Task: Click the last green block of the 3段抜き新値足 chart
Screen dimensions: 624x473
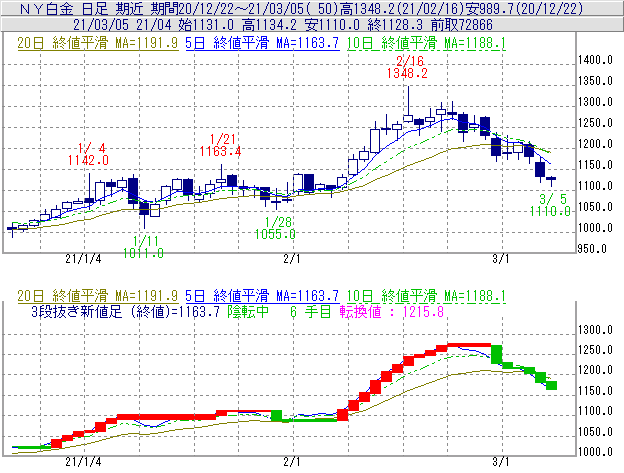Action: tap(551, 385)
